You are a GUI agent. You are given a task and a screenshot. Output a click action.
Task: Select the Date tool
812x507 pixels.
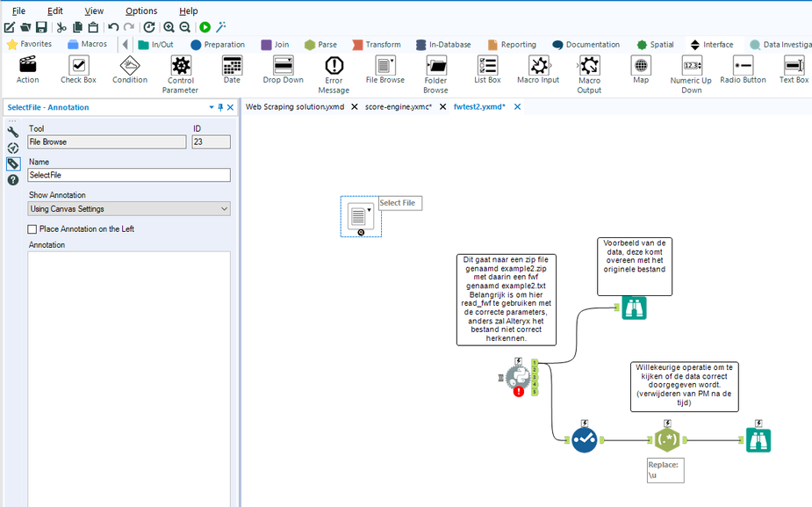coord(232,70)
